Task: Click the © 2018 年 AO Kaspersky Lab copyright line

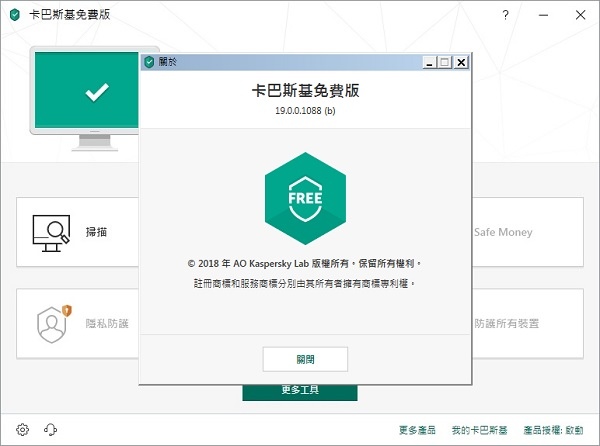Action: point(305,263)
